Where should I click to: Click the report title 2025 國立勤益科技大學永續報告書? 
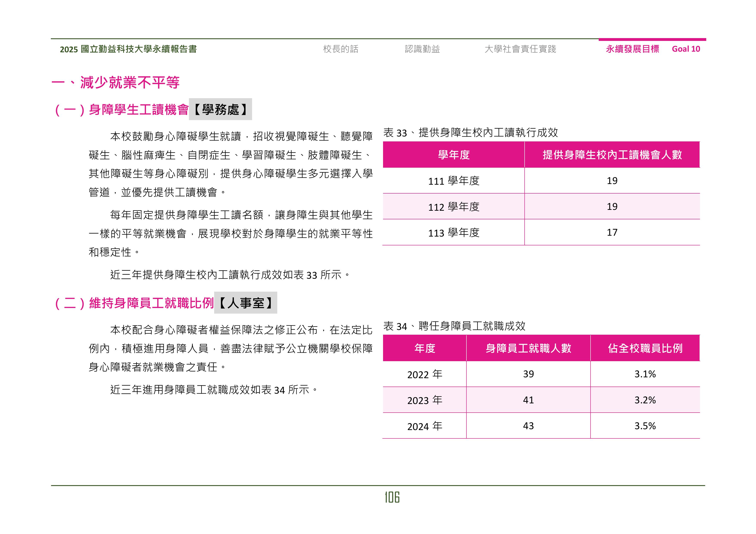pos(128,49)
